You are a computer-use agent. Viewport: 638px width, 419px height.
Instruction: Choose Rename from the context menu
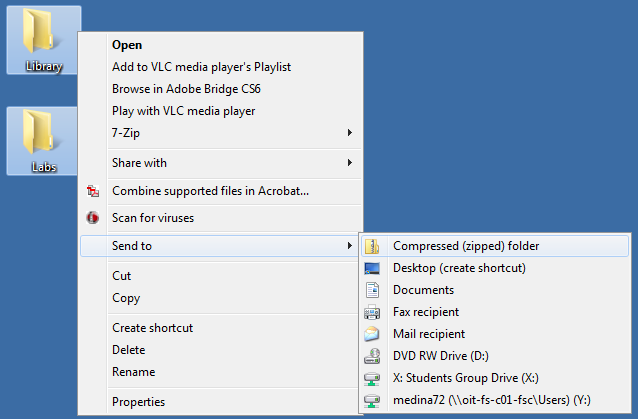point(133,372)
